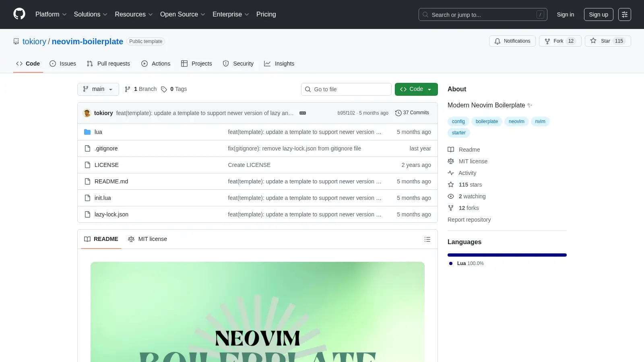Open commit hash b95f102
Screen dimensions: 644x362
point(346,113)
